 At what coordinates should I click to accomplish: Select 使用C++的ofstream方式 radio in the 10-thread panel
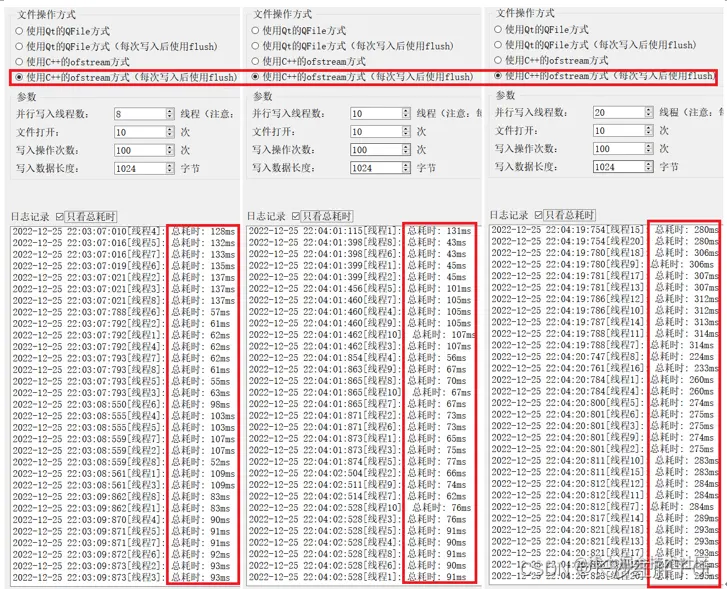pyautogui.click(x=255, y=61)
